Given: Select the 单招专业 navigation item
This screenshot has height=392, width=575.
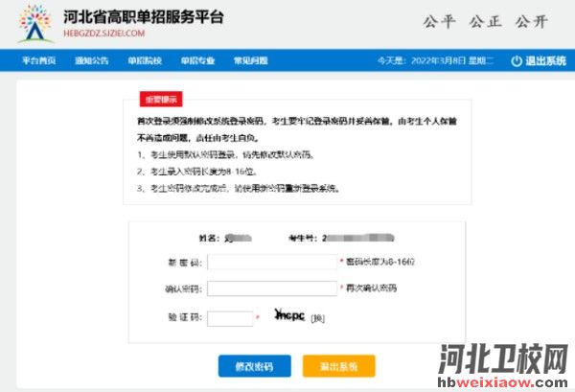Looking at the screenshot, I should 197,60.
